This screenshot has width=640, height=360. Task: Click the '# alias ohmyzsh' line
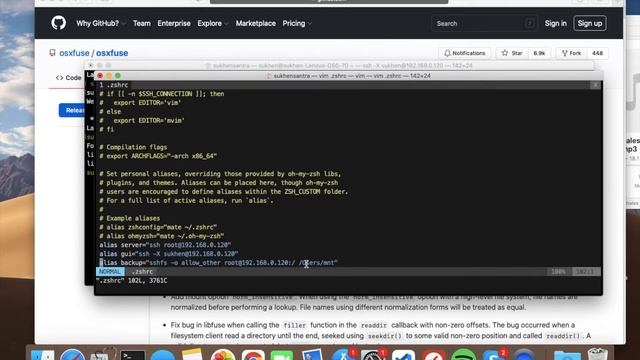pos(162,236)
